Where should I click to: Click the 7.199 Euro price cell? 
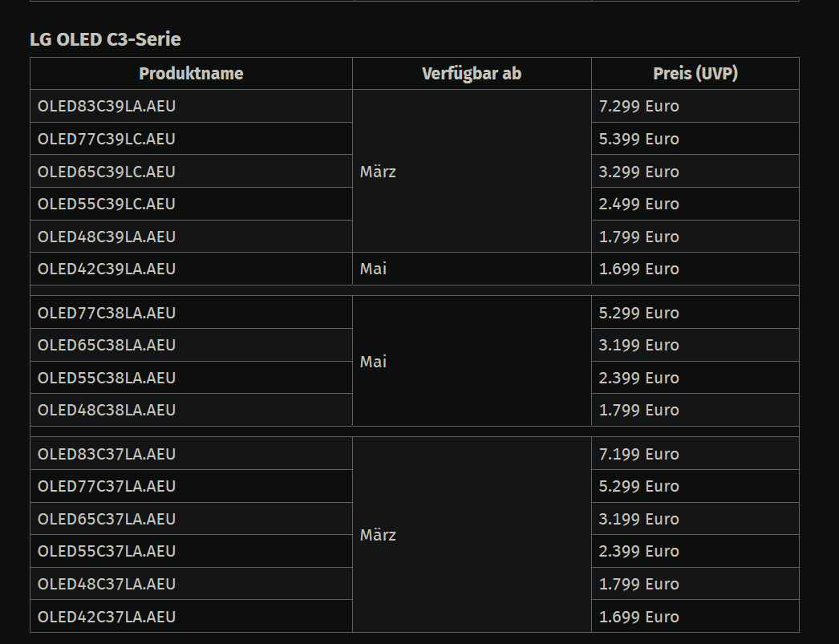[638, 454]
